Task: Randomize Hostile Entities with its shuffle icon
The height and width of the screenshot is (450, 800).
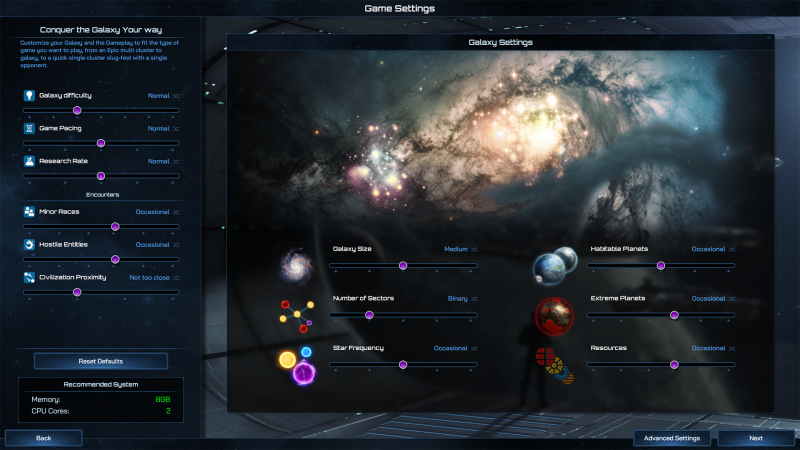Action: point(176,245)
